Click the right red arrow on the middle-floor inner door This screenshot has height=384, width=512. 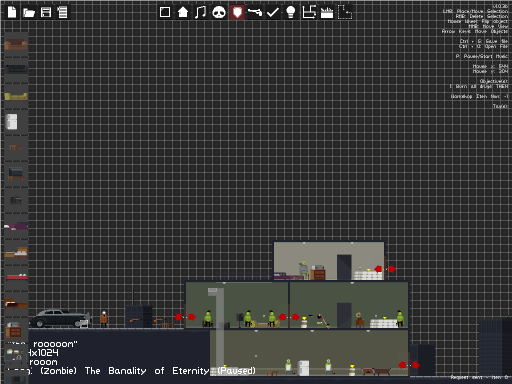pyautogui.click(x=296, y=317)
